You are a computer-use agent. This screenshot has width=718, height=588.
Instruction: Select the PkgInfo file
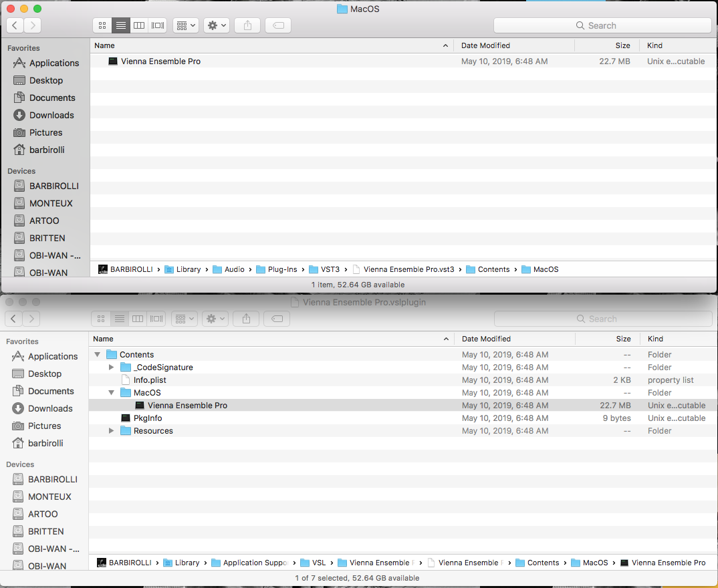pos(403,418)
